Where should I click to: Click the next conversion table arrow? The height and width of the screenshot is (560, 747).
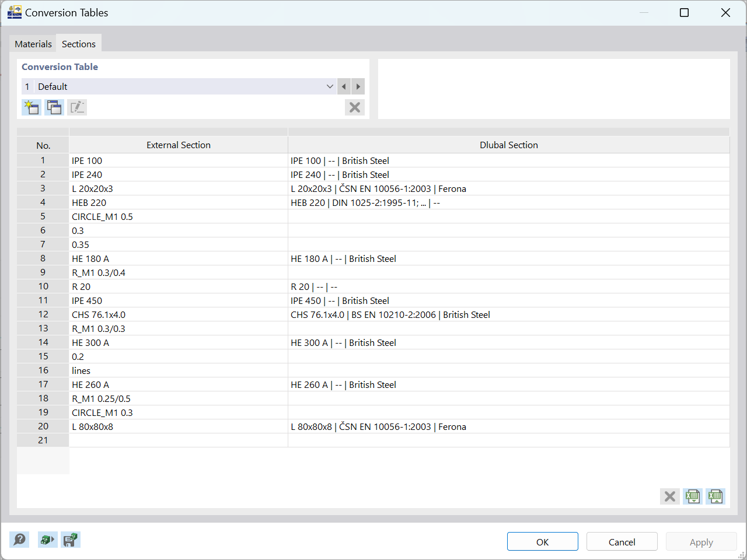click(358, 86)
